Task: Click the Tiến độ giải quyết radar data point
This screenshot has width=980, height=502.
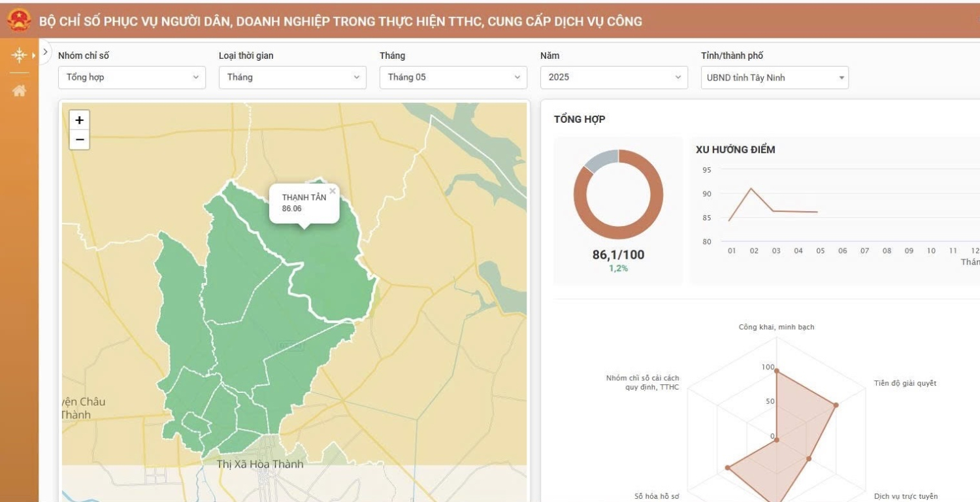Action: click(x=836, y=405)
